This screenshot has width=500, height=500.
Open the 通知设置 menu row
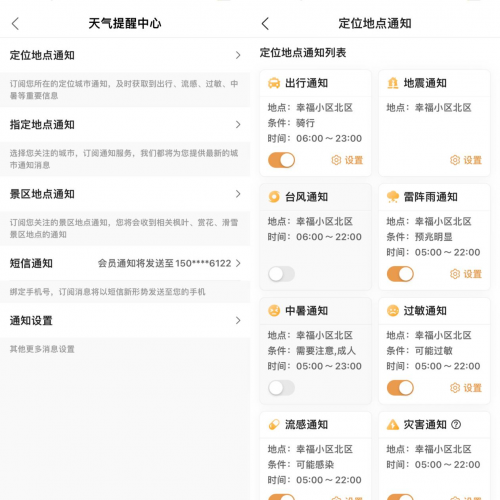tap(125, 321)
